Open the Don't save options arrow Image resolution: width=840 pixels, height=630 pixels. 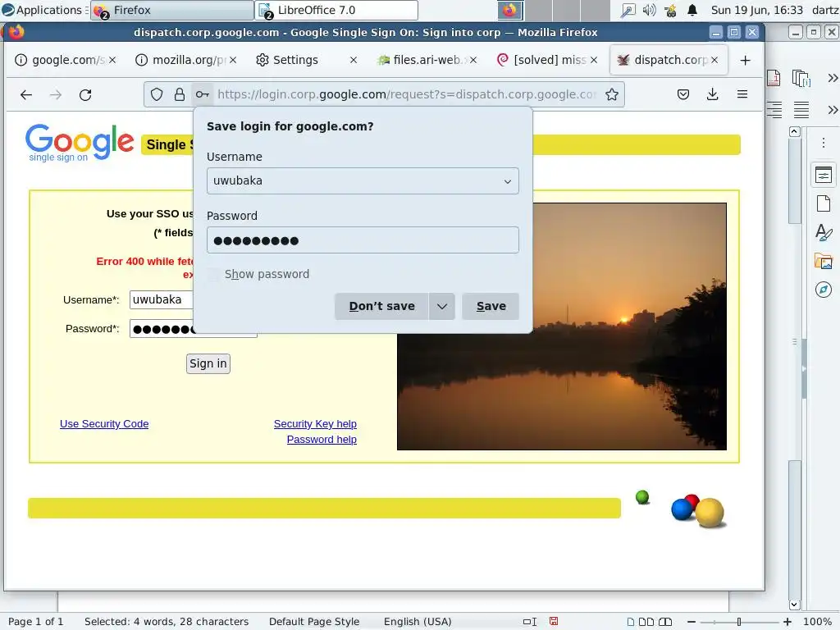(442, 307)
